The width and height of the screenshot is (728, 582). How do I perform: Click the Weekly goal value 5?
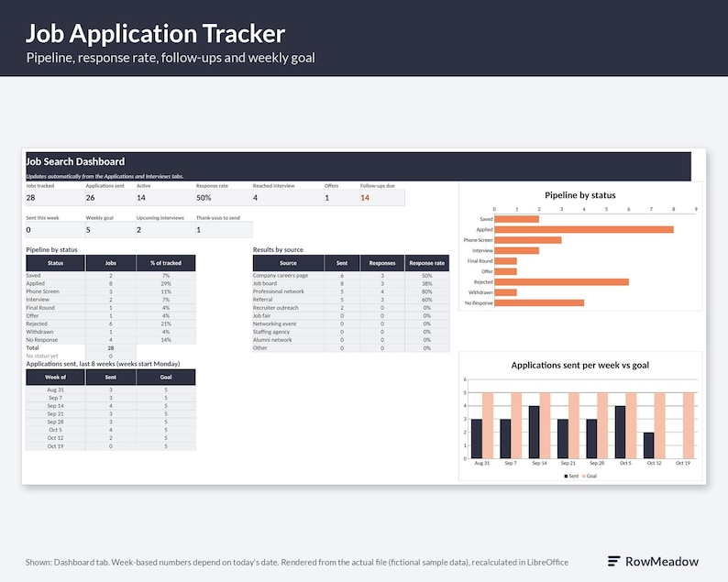tap(88, 230)
